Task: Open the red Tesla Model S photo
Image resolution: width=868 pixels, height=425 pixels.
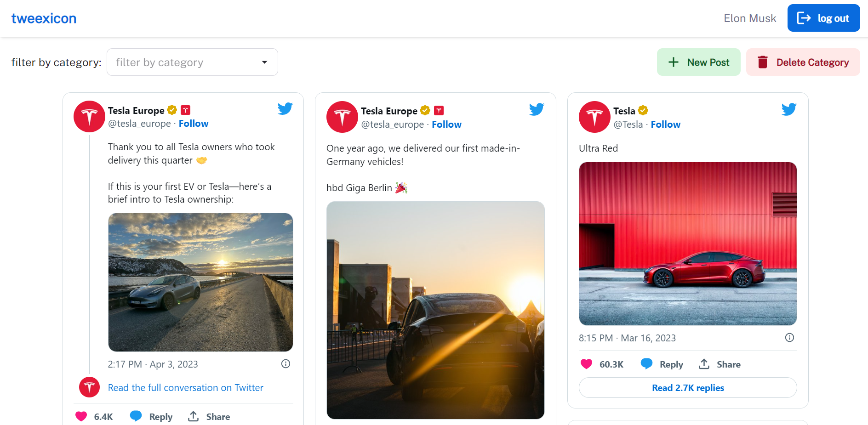Action: click(x=688, y=244)
